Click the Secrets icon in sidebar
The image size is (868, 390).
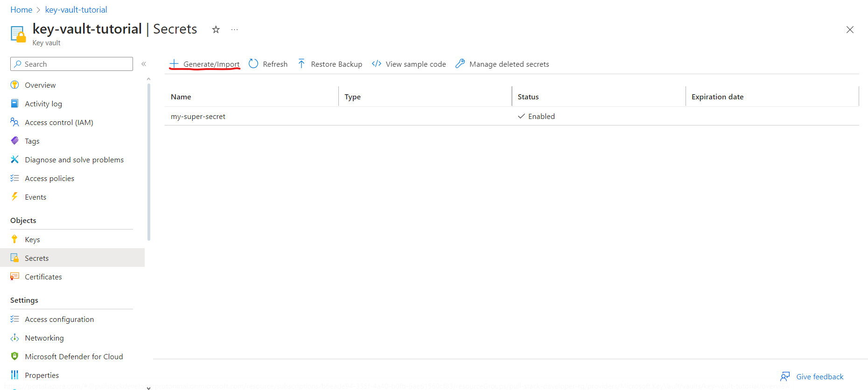point(15,258)
